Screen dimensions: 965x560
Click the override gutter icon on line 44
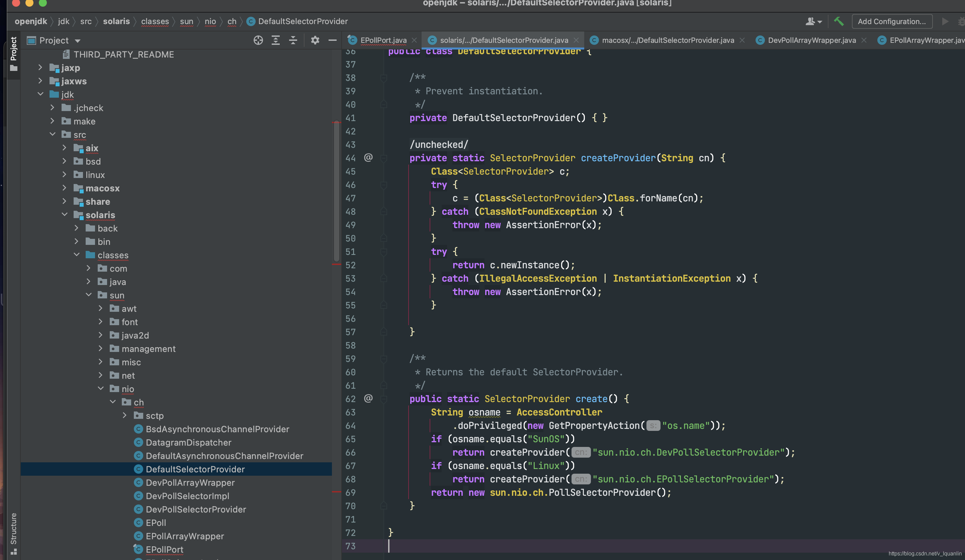click(x=368, y=158)
